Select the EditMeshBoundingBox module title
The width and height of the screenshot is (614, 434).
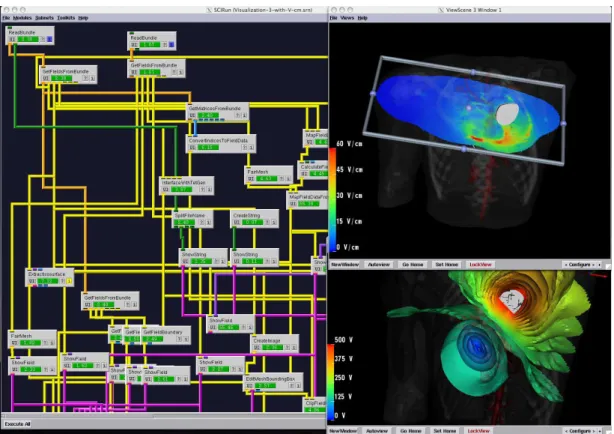270,379
